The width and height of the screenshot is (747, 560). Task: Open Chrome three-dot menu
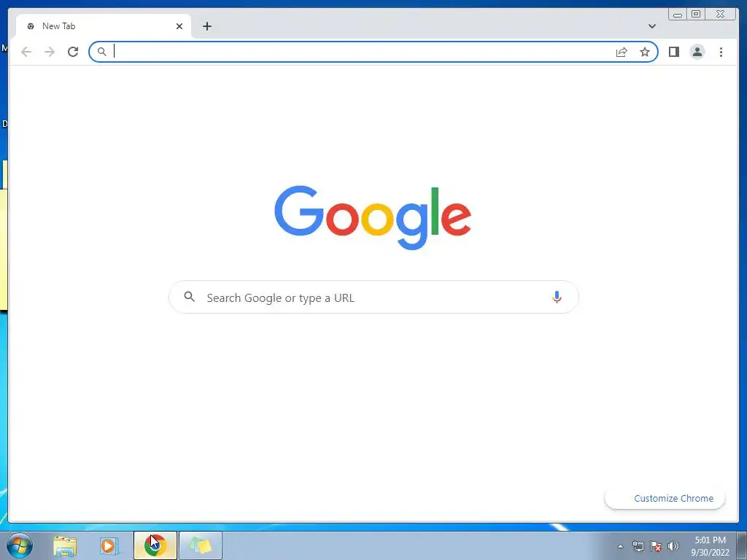pyautogui.click(x=721, y=52)
